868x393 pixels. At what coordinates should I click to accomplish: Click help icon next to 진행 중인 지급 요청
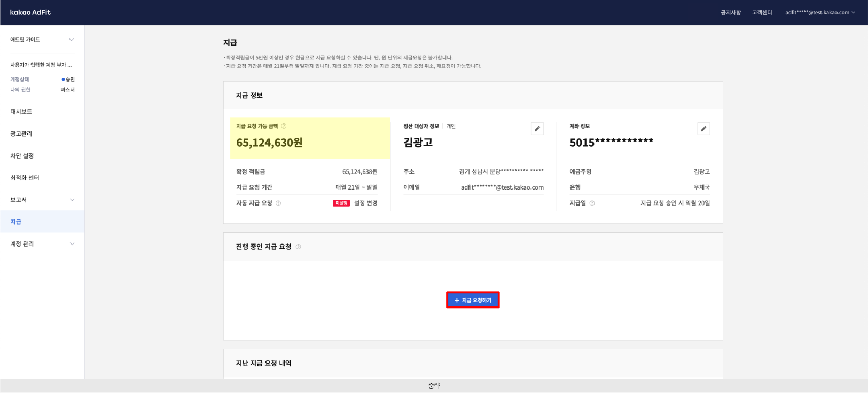[298, 247]
